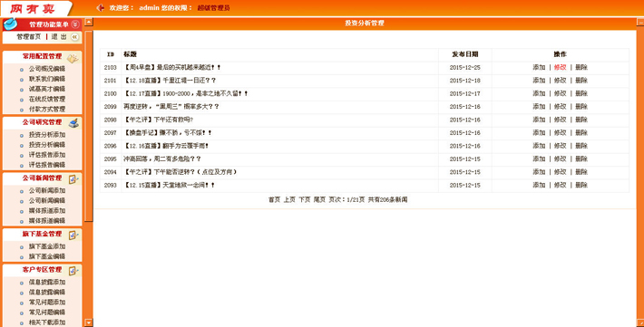Click 删除 for article 2100
Screen dimensions: 644x327
pos(581,93)
